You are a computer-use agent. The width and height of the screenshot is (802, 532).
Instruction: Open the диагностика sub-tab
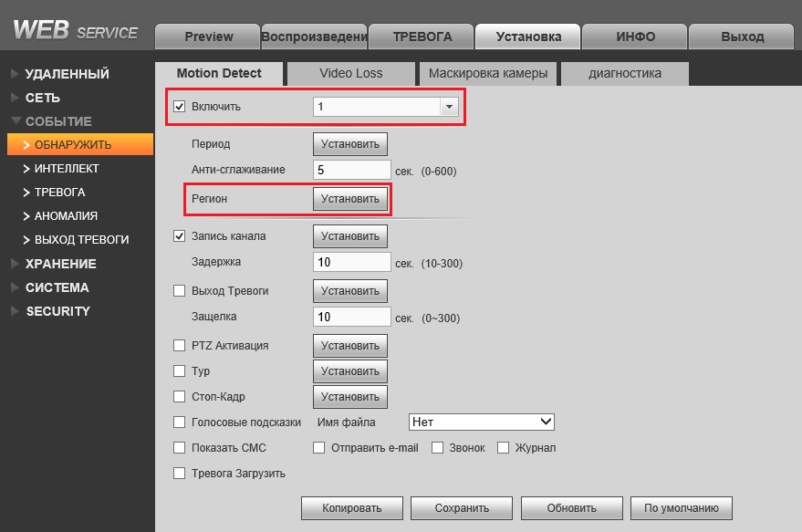coord(625,74)
